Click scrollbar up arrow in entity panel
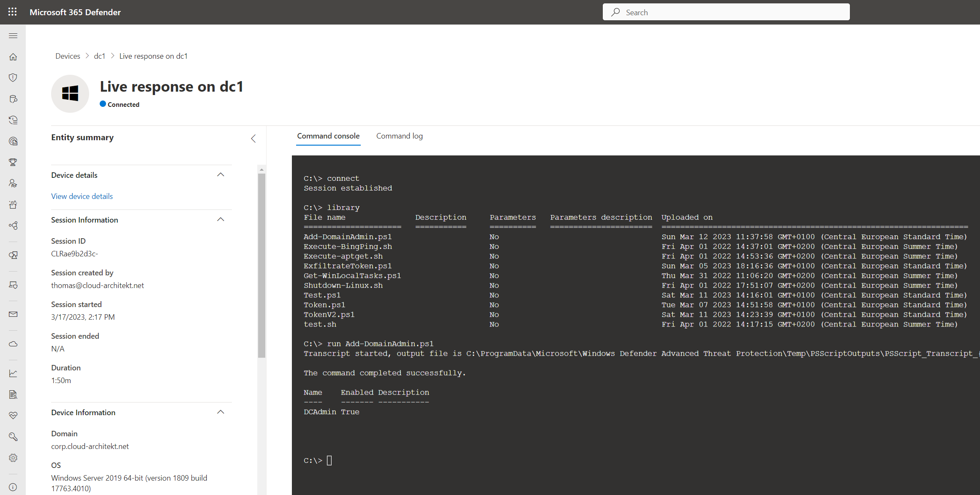The image size is (980, 495). pyautogui.click(x=261, y=169)
